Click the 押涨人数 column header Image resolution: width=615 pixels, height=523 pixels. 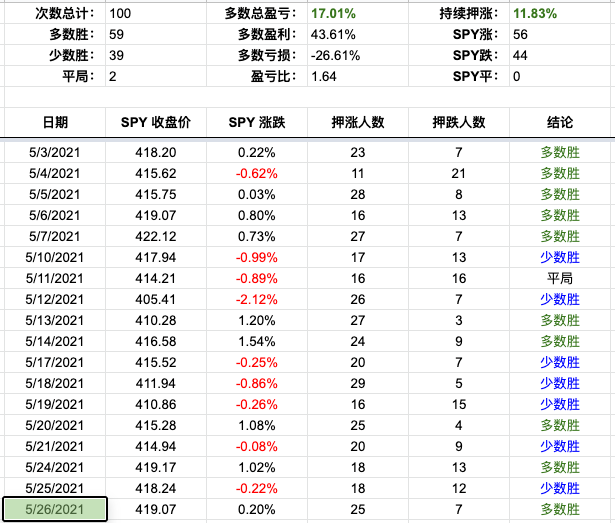(358, 122)
